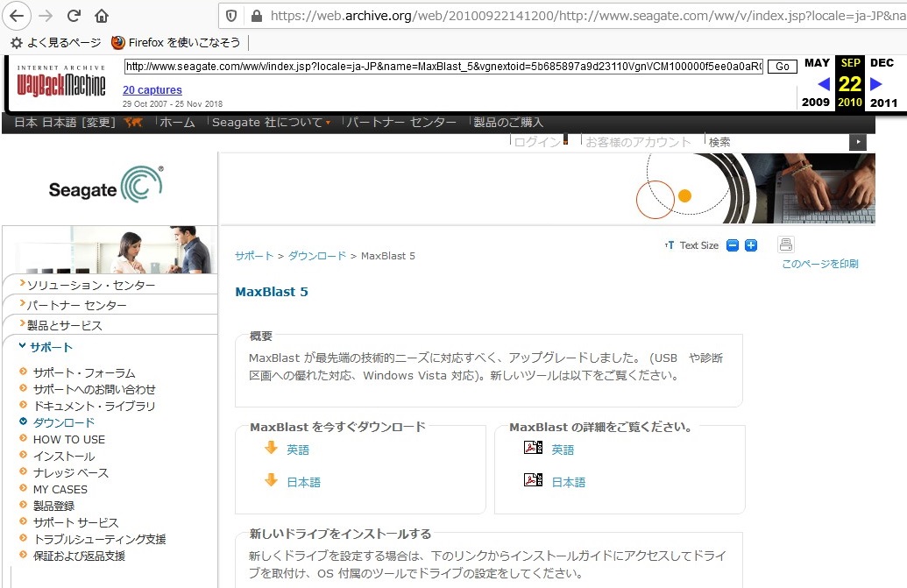Expand パートナー センター sidebar section
The image size is (907, 588).
coord(76,305)
